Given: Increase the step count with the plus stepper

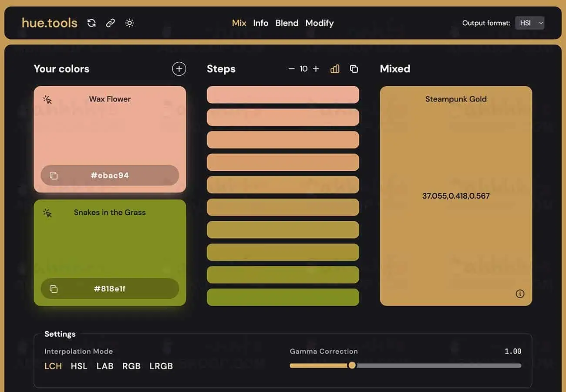Looking at the screenshot, I should tap(316, 68).
